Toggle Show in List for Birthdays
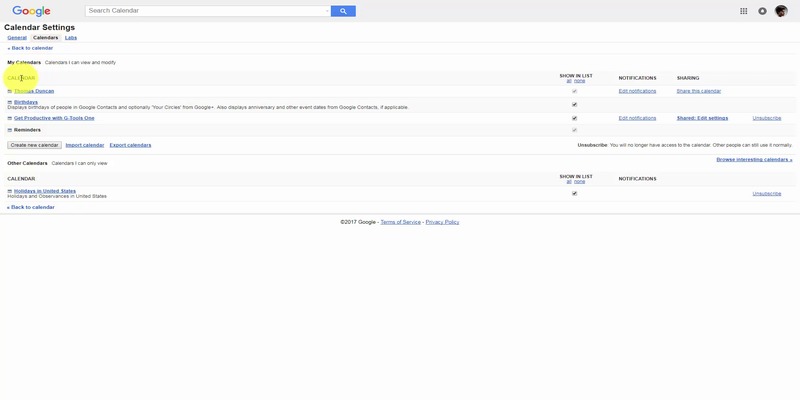The image size is (800, 400). (x=574, y=104)
